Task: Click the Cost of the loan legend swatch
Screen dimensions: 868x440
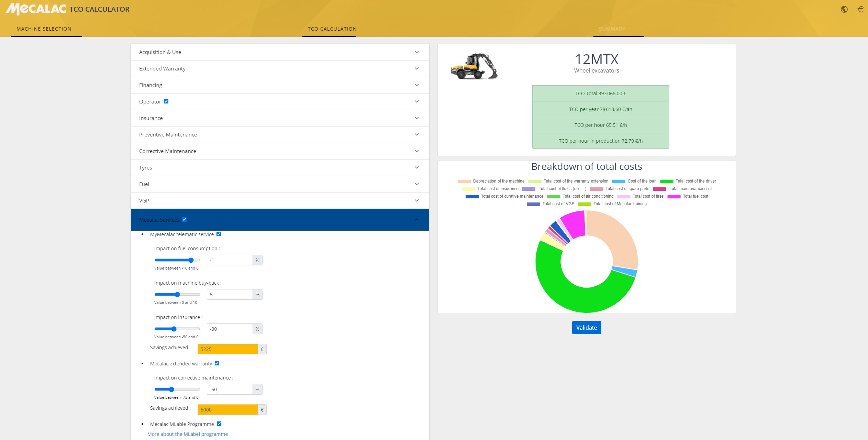Action: 618,181
